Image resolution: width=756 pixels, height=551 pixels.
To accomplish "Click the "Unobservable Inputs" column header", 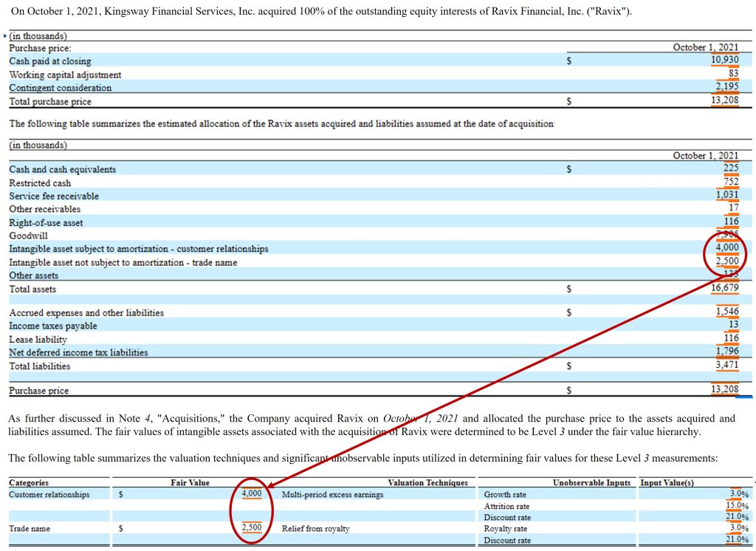I will point(591,482).
